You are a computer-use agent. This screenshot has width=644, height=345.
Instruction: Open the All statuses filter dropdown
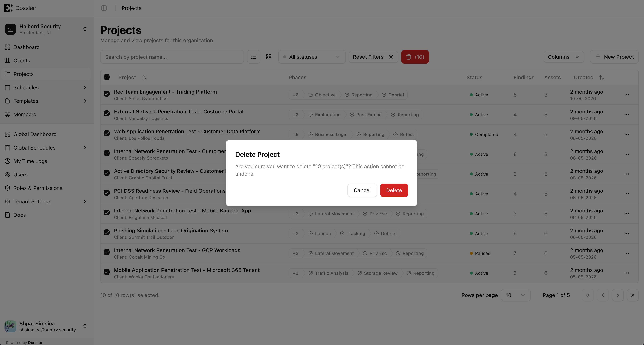312,57
